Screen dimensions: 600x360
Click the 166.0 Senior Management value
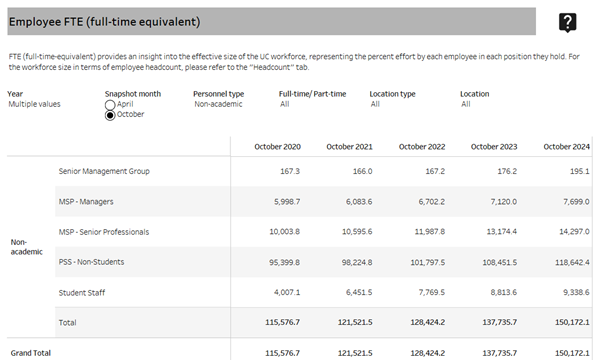click(x=362, y=171)
